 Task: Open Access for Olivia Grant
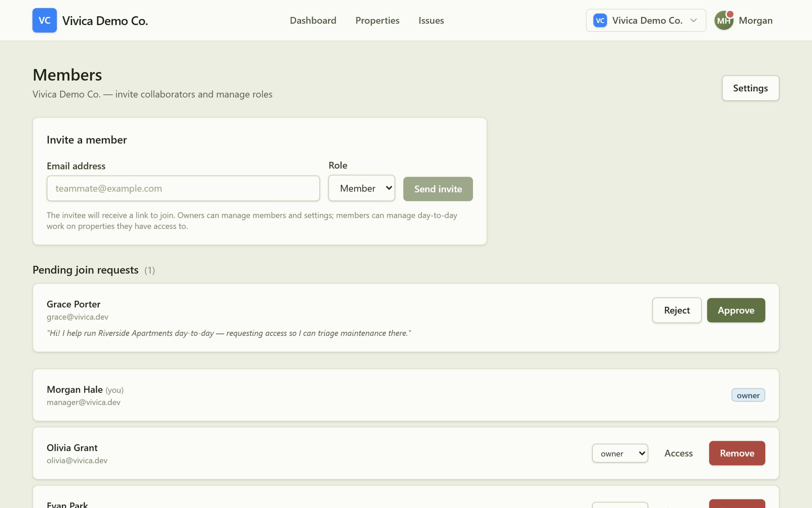click(x=678, y=453)
